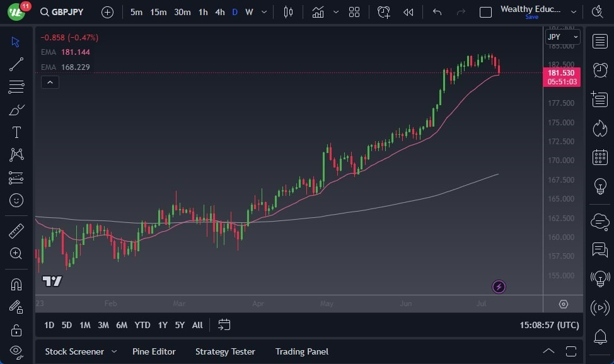Open the timeframe dropdown next to W

click(264, 11)
